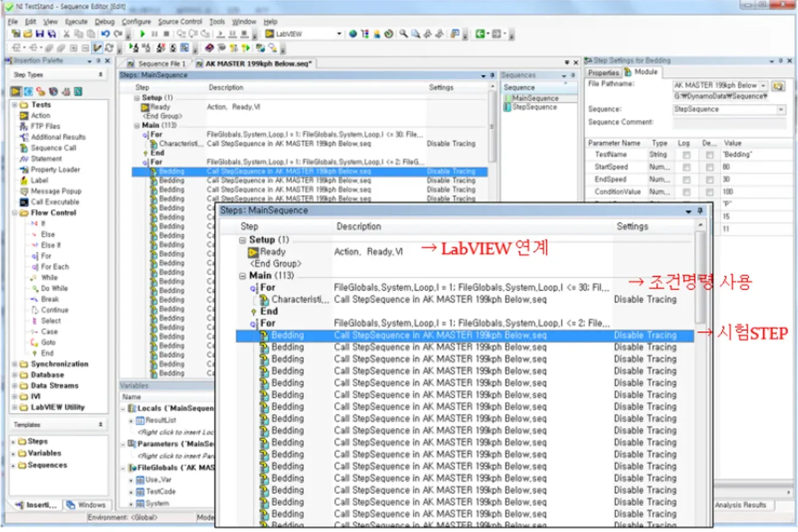Pick the Message Popup step type
This screenshot has width=798, height=532.
point(56,191)
